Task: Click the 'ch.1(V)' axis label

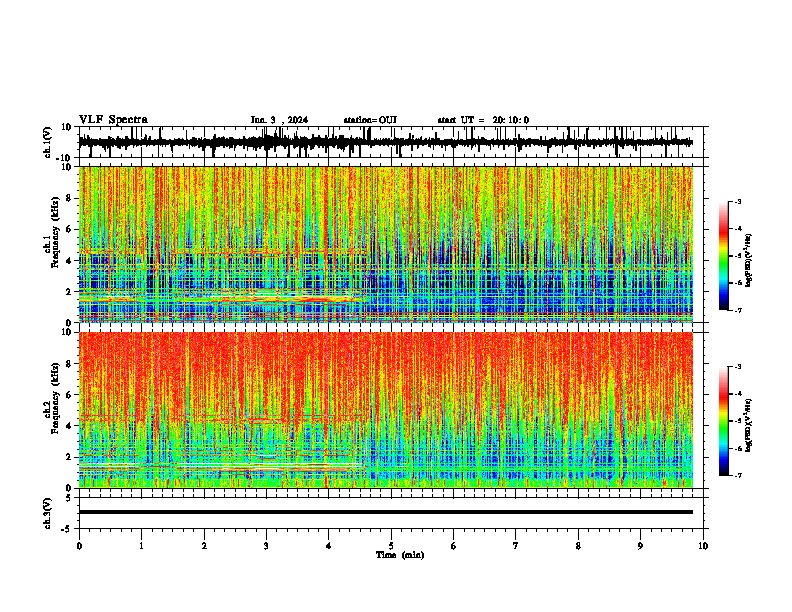Action: (x=48, y=142)
